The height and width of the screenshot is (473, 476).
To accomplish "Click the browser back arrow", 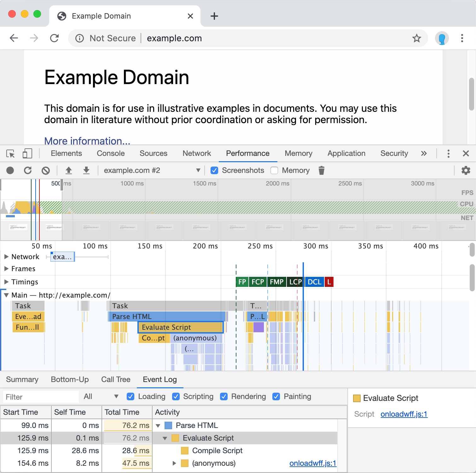I will 14,38.
